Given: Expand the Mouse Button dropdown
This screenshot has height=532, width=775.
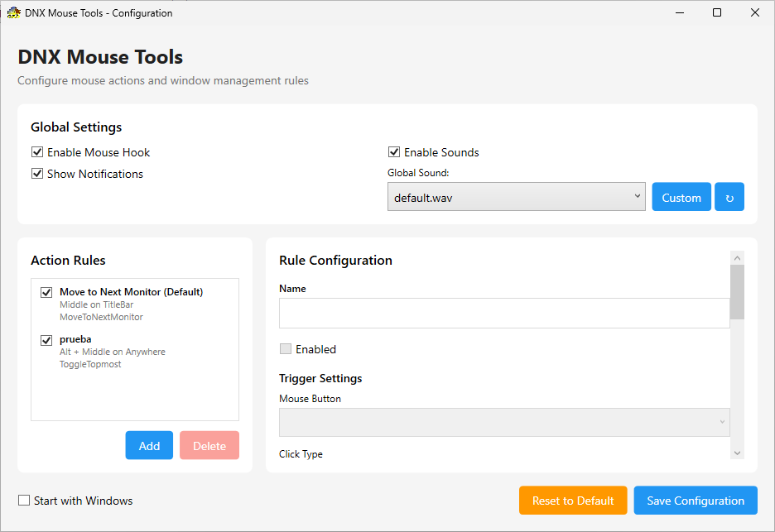Looking at the screenshot, I should pos(504,422).
